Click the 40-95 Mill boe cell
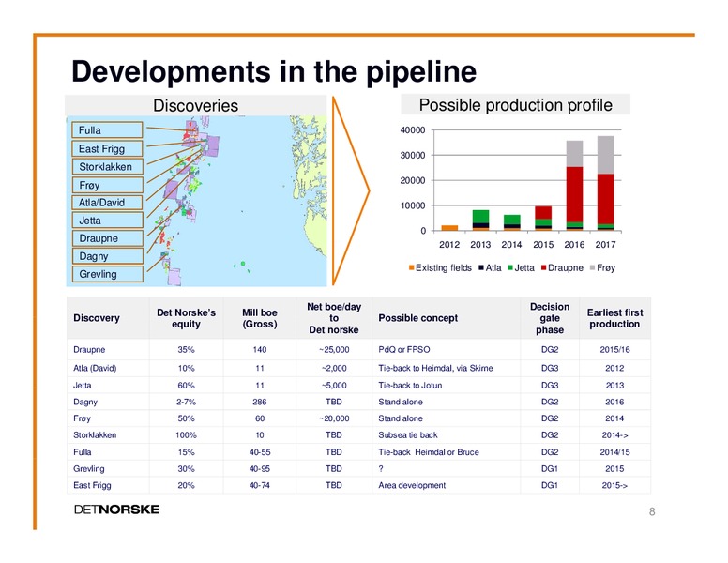Screen dimensions: 728x563 point(260,469)
